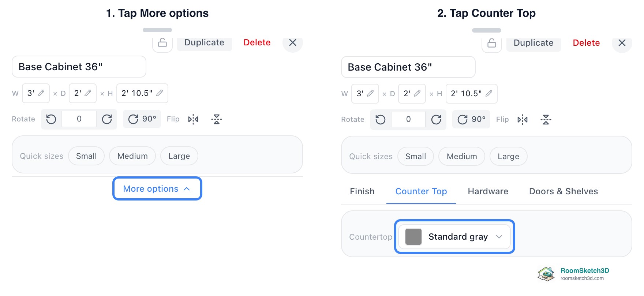The image size is (644, 296).
Task: Close the right panel with the X button
Action: 622,43
